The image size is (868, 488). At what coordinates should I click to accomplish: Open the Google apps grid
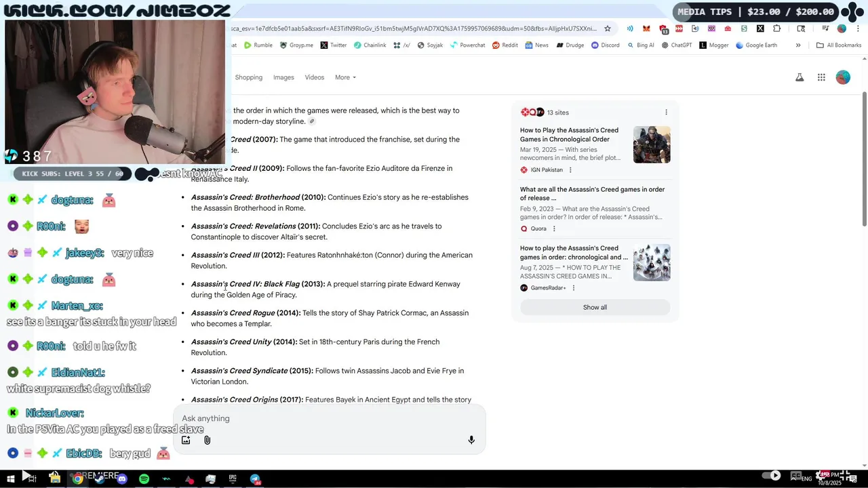click(x=821, y=77)
